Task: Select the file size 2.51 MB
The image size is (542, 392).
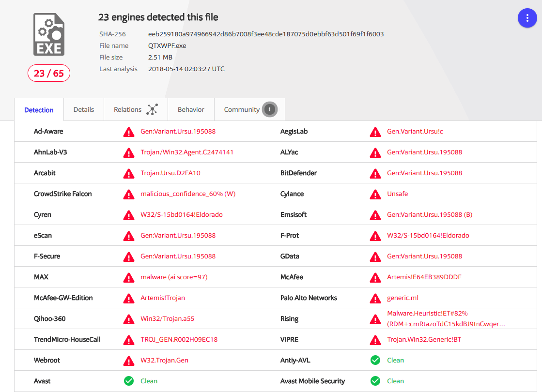Action: [160, 57]
